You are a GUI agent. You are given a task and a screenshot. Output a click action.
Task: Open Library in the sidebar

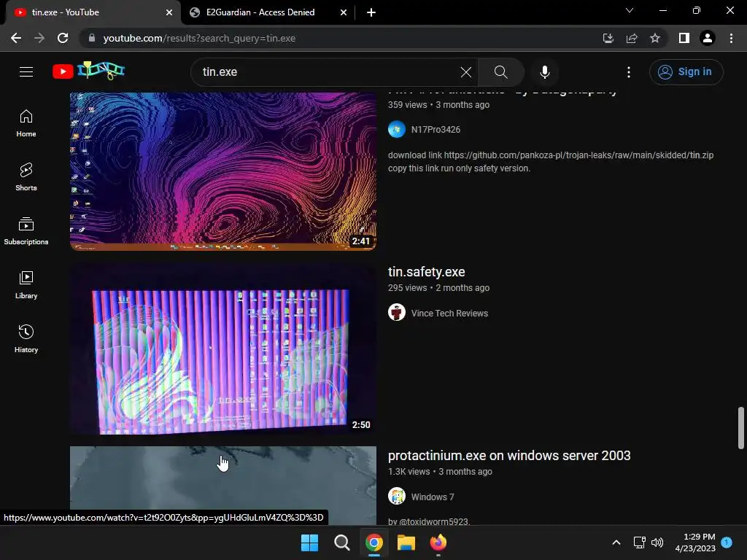[x=26, y=285]
